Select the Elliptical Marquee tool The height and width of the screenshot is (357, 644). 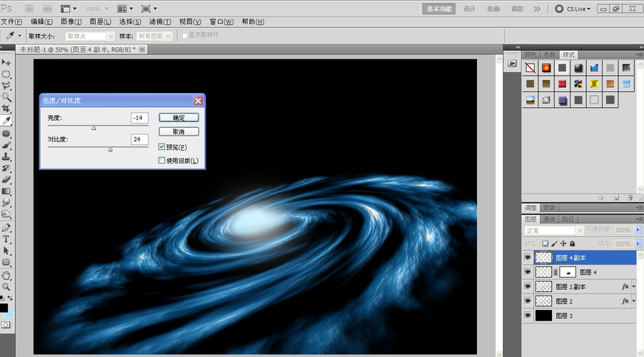[x=6, y=74]
